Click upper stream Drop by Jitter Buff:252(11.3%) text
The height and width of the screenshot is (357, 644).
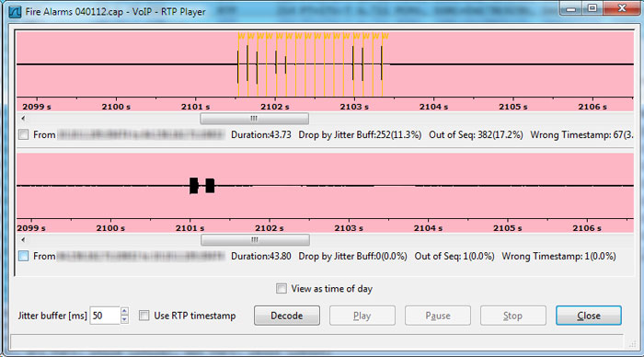360,134
